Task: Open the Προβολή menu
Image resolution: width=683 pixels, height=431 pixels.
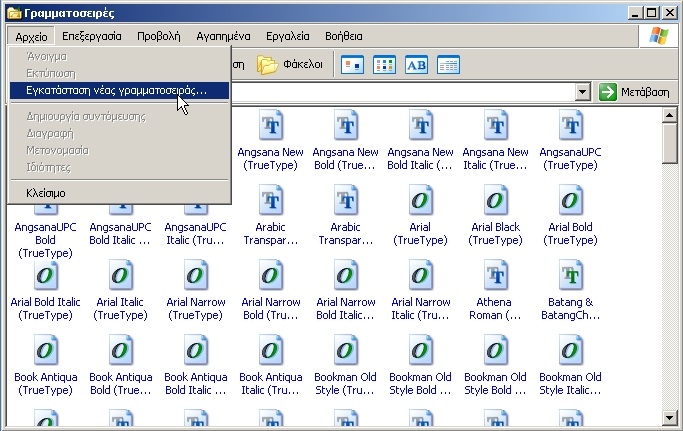Action: (x=159, y=36)
